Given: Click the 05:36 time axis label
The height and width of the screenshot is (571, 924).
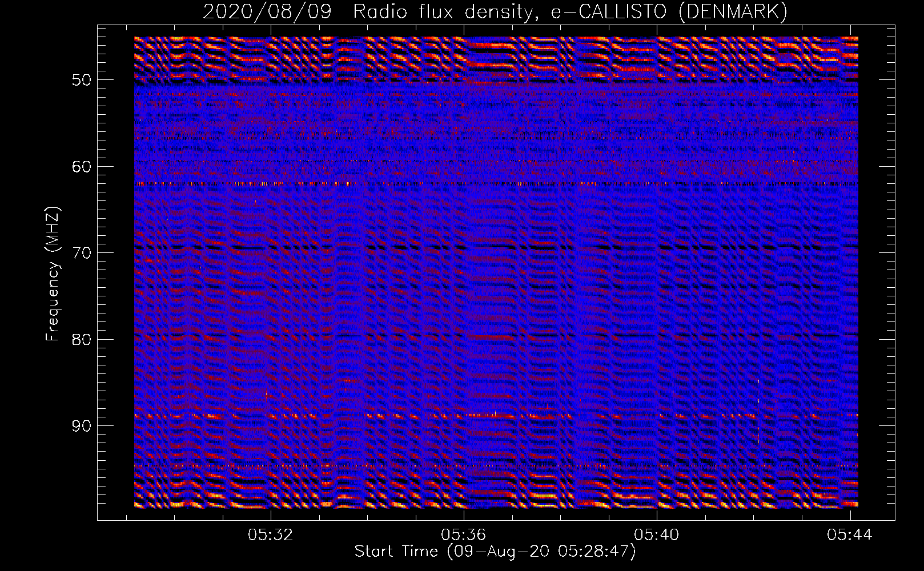Looking at the screenshot, I should point(464,535).
